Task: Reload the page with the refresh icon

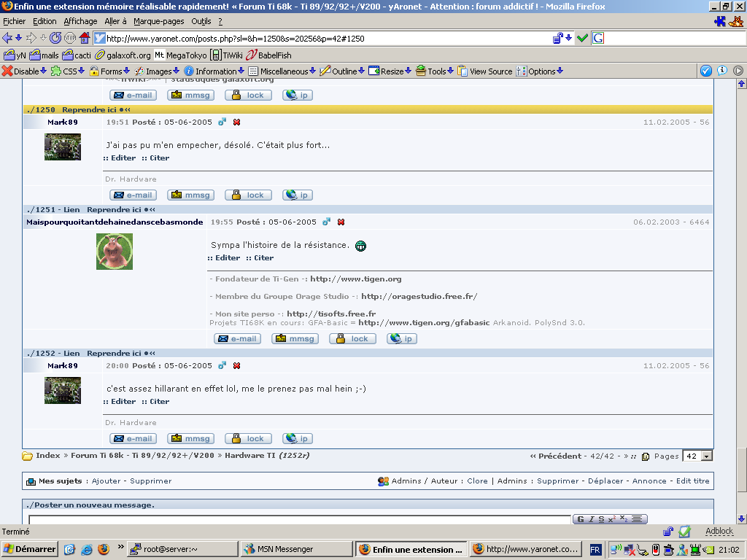Action: pos(55,38)
